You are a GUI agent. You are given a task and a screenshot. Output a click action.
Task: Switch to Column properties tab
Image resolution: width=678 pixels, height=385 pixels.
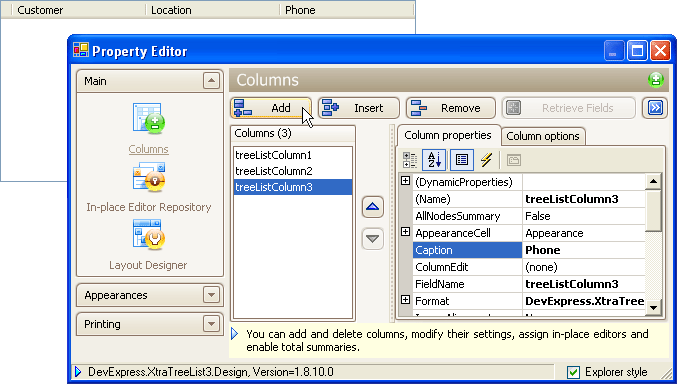point(448,135)
